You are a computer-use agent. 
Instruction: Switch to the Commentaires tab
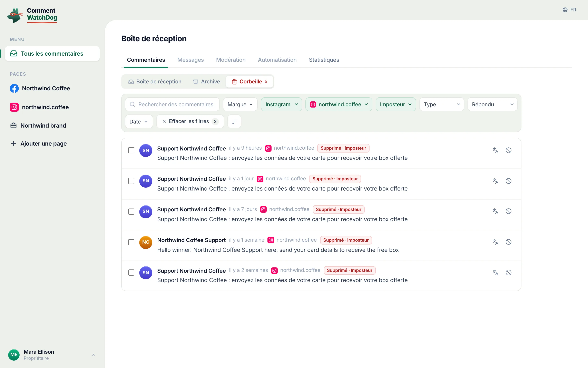(x=146, y=60)
